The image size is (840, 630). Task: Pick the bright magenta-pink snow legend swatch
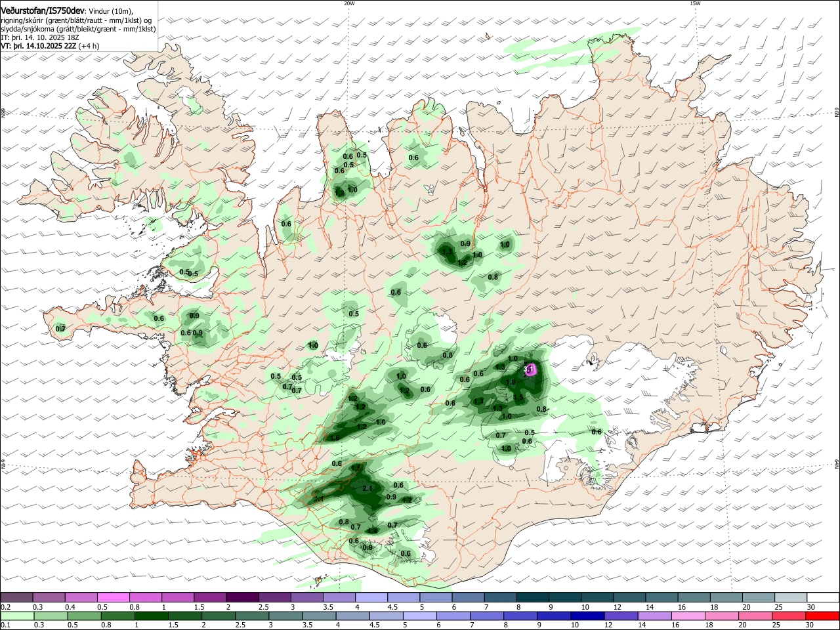point(114,597)
